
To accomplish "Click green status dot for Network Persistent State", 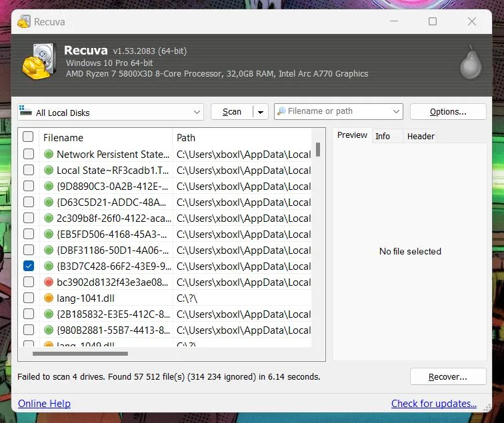I will tap(49, 154).
